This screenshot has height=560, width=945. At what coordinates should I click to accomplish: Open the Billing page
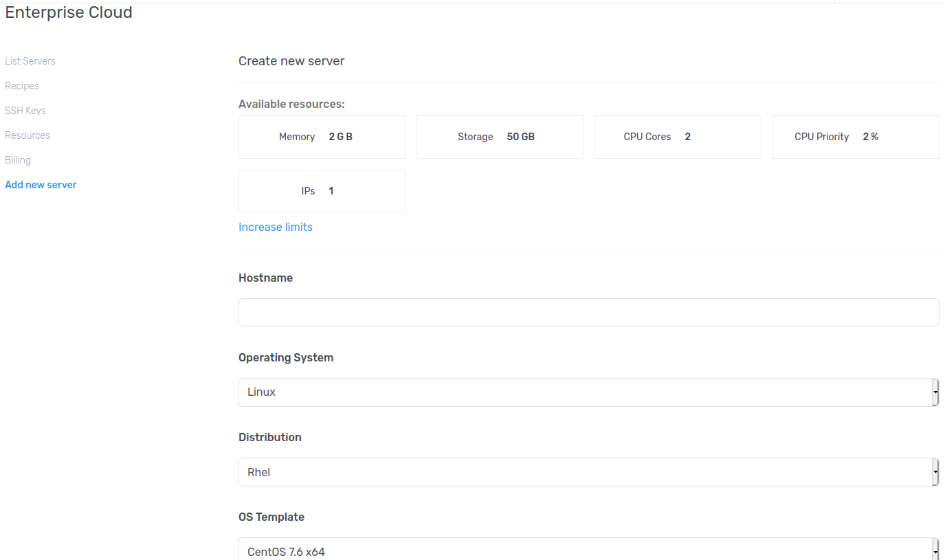[x=18, y=160]
